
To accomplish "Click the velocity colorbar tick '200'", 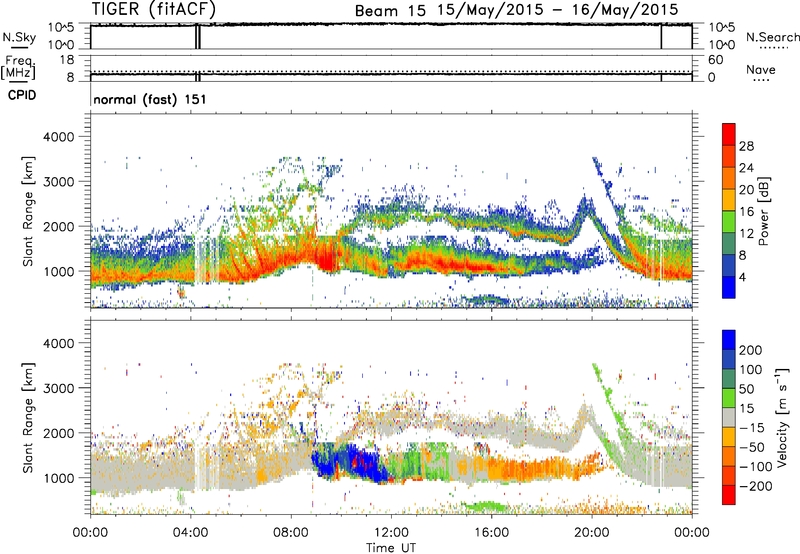I will pyautogui.click(x=751, y=350).
